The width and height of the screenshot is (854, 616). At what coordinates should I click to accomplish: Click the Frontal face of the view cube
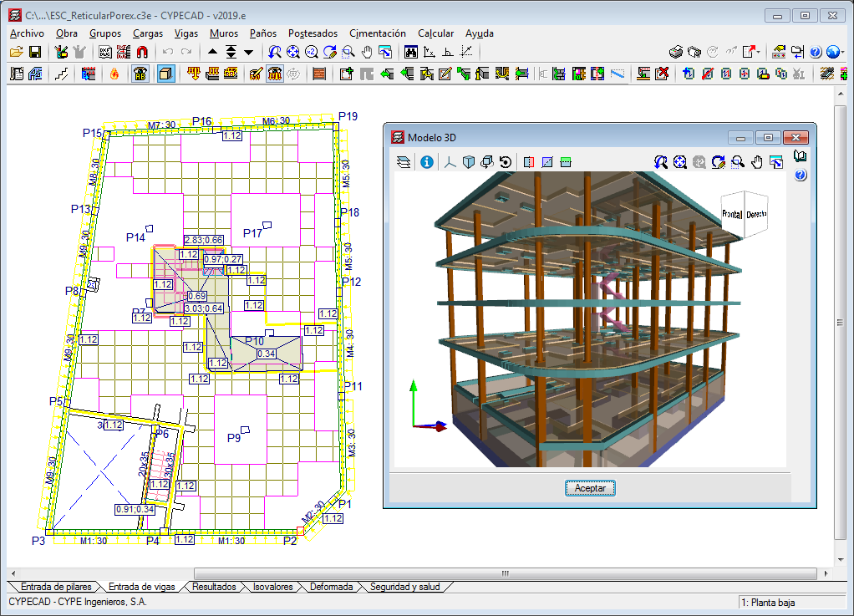click(732, 215)
